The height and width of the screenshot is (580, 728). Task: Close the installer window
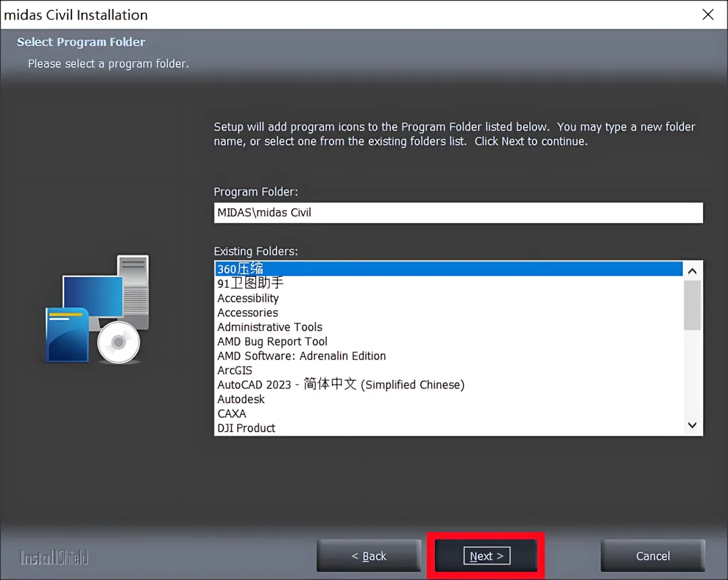tap(708, 14)
